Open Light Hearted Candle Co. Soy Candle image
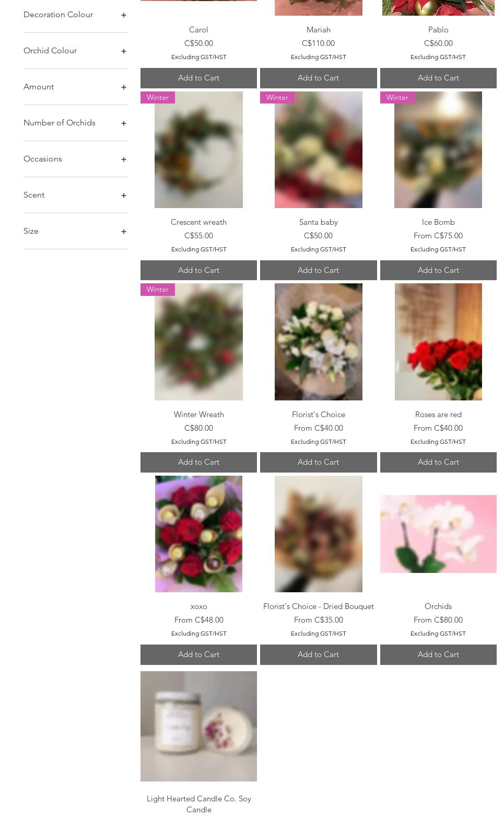The width and height of the screenshot is (504, 816). pyautogui.click(x=198, y=726)
